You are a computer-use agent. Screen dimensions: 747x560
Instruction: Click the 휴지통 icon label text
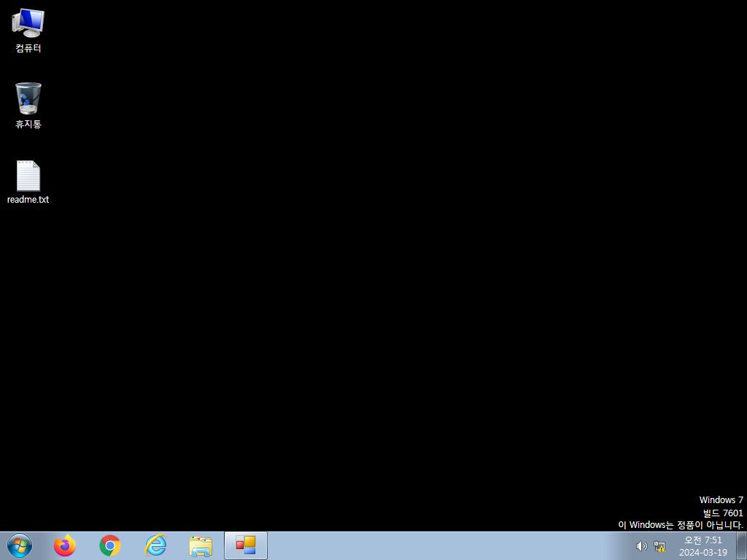pyautogui.click(x=28, y=124)
